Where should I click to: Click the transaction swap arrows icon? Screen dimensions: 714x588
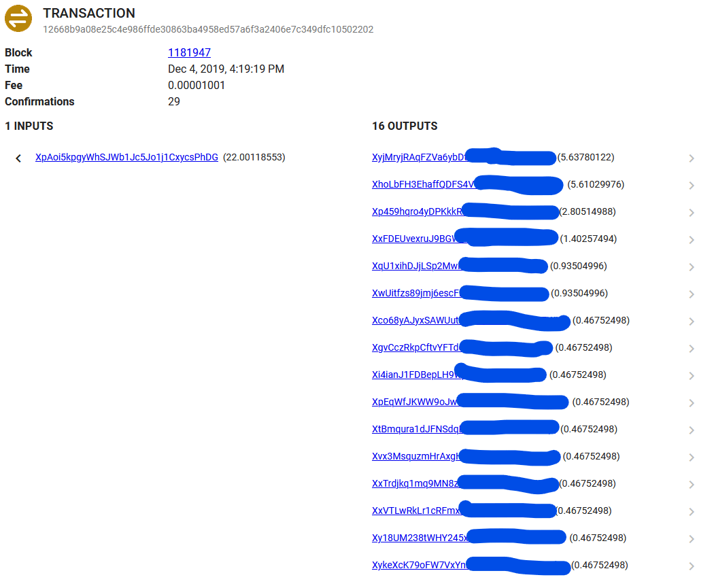(x=18, y=18)
